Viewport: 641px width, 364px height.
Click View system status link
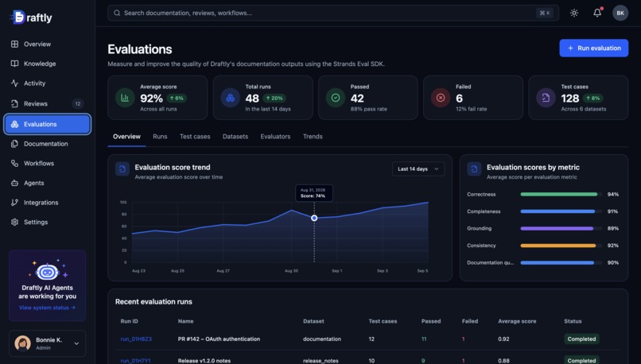48,308
